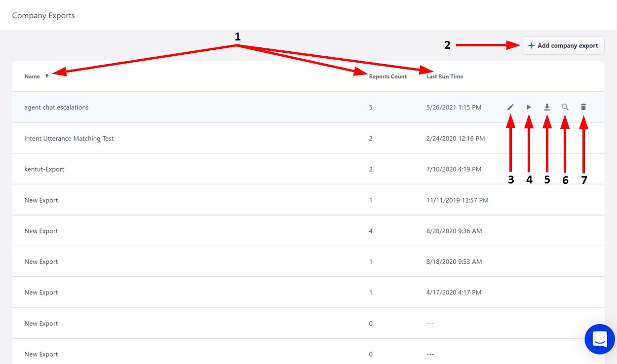This screenshot has height=364, width=617.
Task: Delete the agent chat escalations export
Action: (x=583, y=107)
